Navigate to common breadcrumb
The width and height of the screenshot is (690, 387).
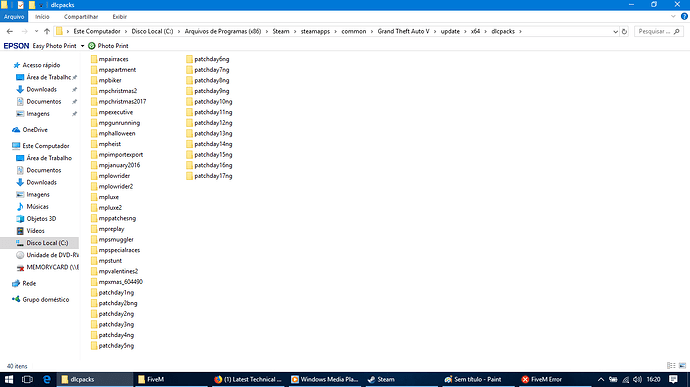pos(353,31)
